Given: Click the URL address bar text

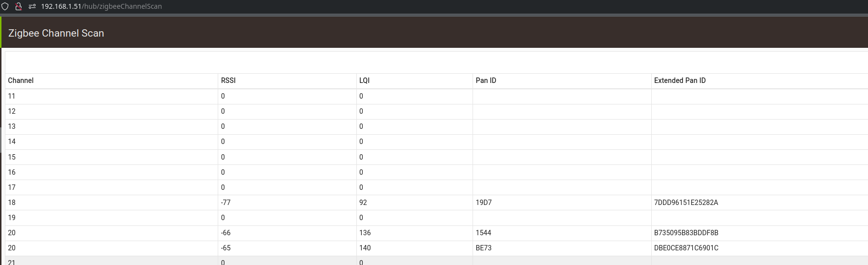Looking at the screenshot, I should [102, 6].
